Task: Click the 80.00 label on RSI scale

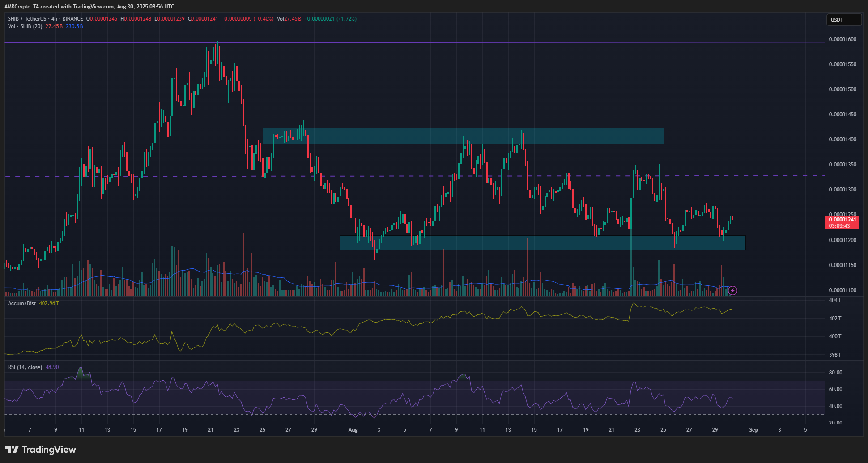Action: (x=835, y=373)
